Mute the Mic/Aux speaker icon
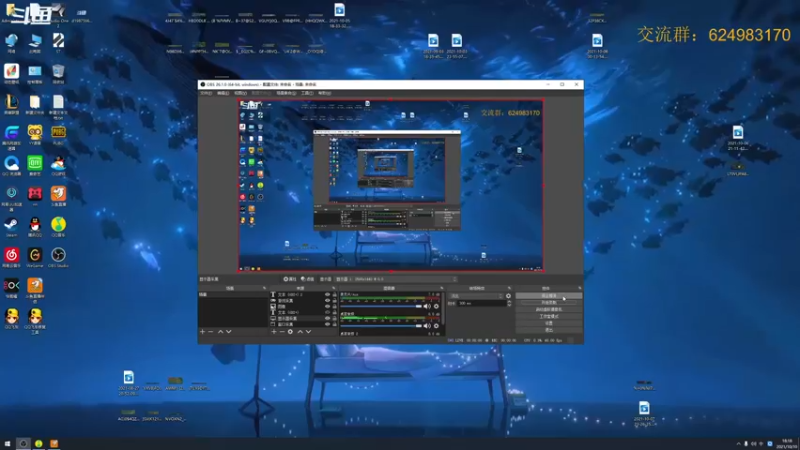 (x=427, y=307)
